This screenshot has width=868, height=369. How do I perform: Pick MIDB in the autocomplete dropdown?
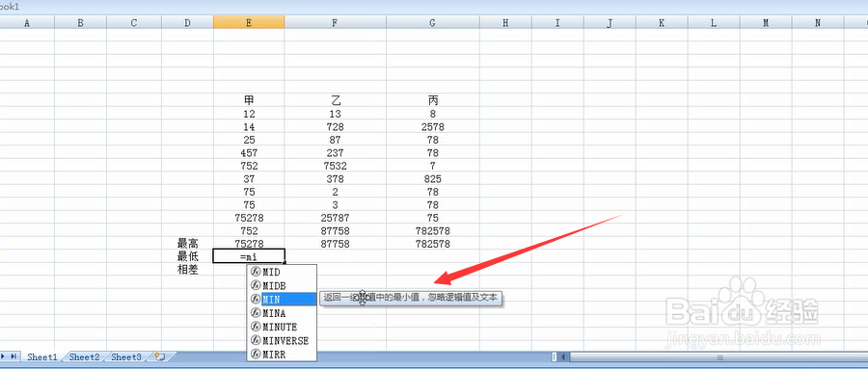coord(283,285)
